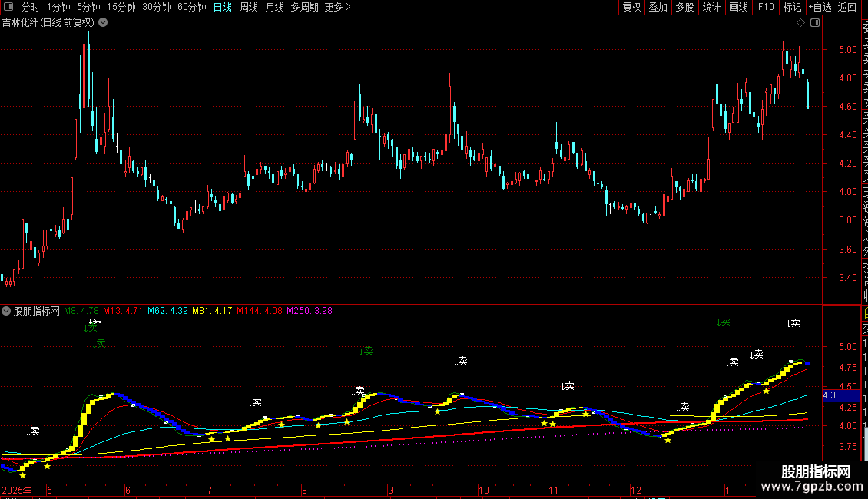Open the 多周期 multi-period view
This screenshot has width=868, height=499.
pos(304,7)
